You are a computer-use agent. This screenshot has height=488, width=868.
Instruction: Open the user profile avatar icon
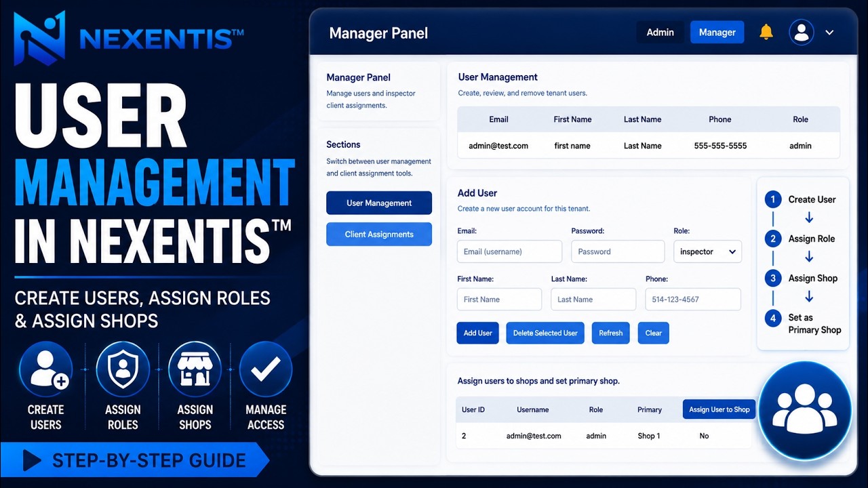802,32
